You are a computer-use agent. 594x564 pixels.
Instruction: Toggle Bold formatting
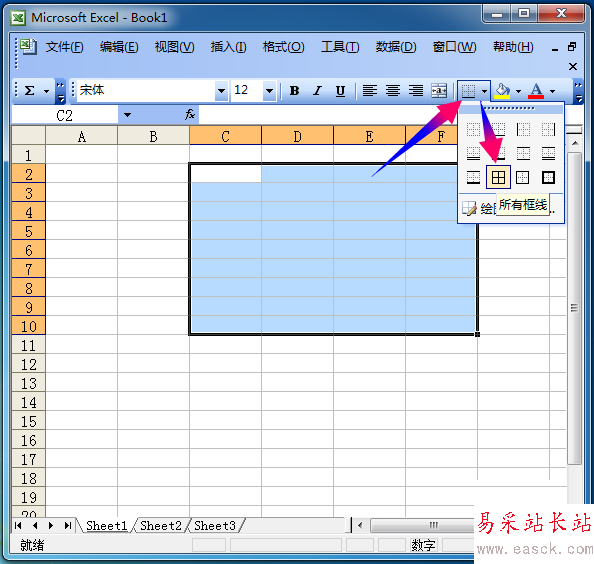[294, 91]
